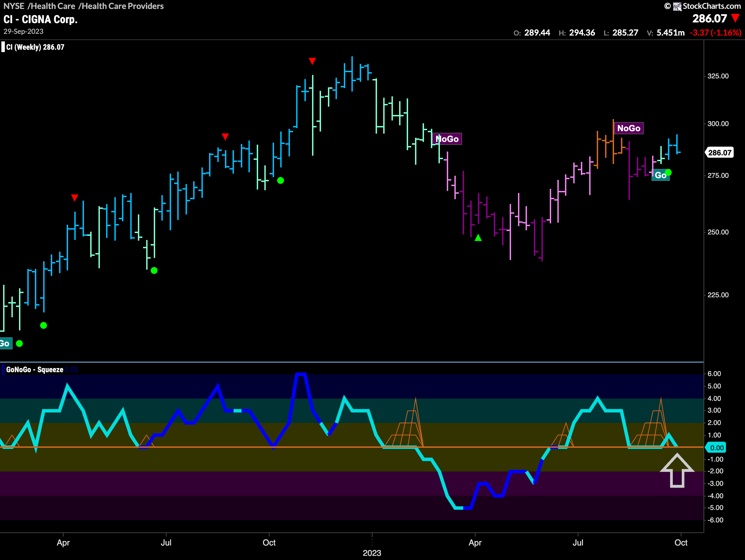Click the teal Go label near 275.00
Screen dimensions: 745x560
[660, 175]
